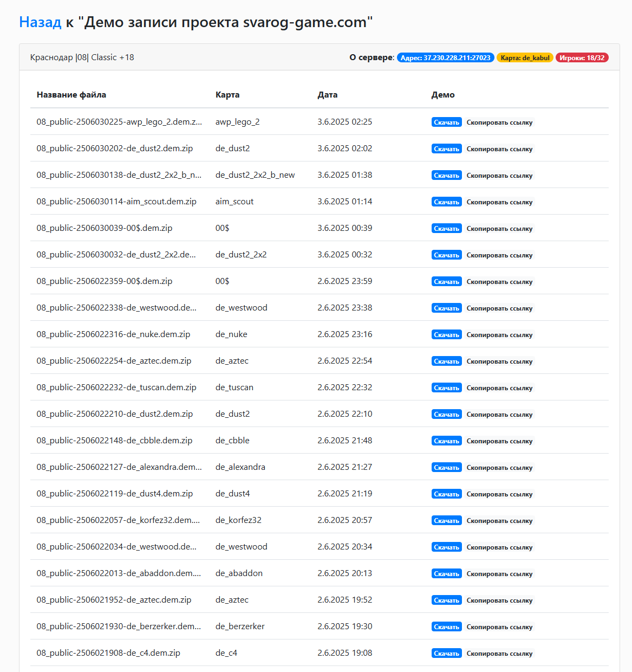Download the de_alexandra demo
The height and width of the screenshot is (672, 632).
pos(447,467)
